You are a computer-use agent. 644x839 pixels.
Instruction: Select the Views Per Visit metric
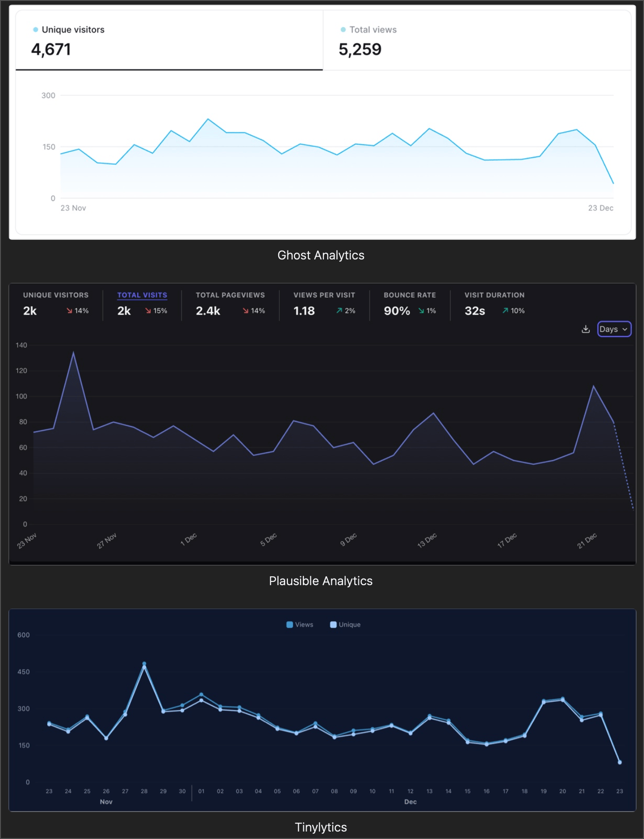pos(324,303)
